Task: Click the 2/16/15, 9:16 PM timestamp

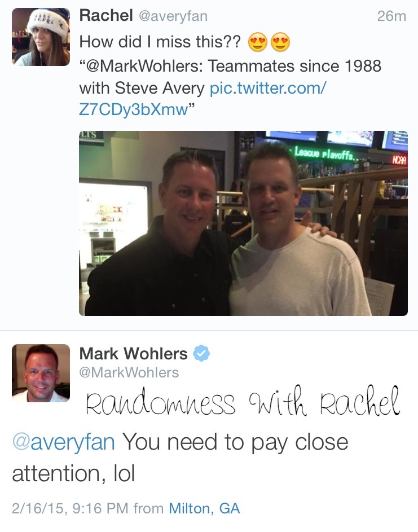Action: [71, 508]
